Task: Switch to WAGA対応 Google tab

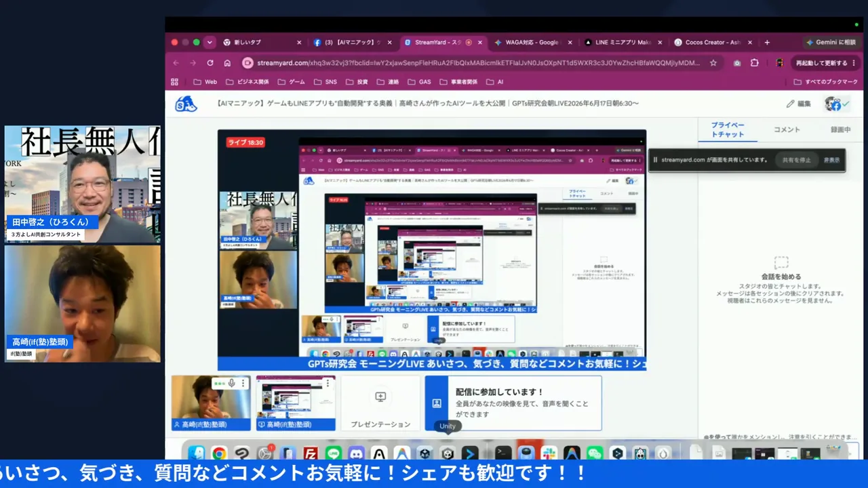Action: click(x=534, y=42)
